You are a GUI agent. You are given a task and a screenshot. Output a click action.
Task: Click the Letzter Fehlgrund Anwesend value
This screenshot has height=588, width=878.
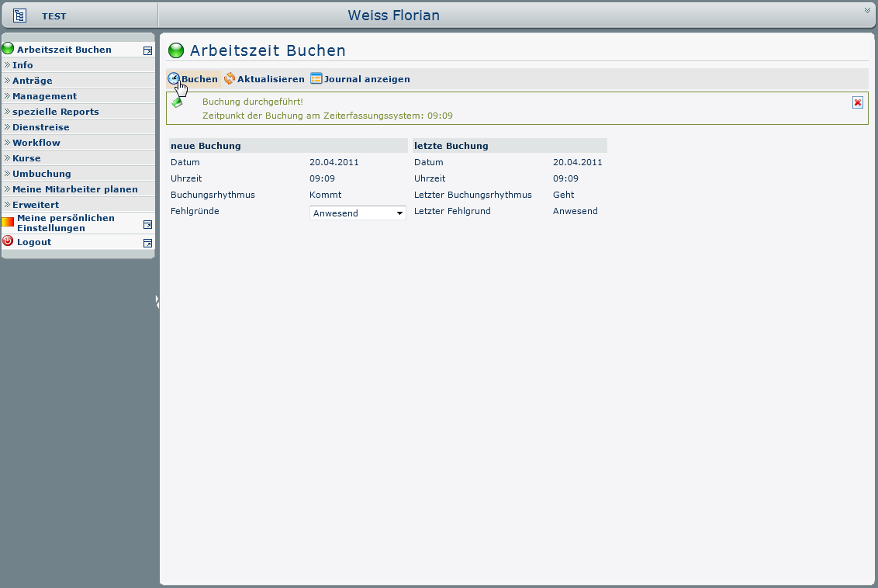tap(575, 211)
